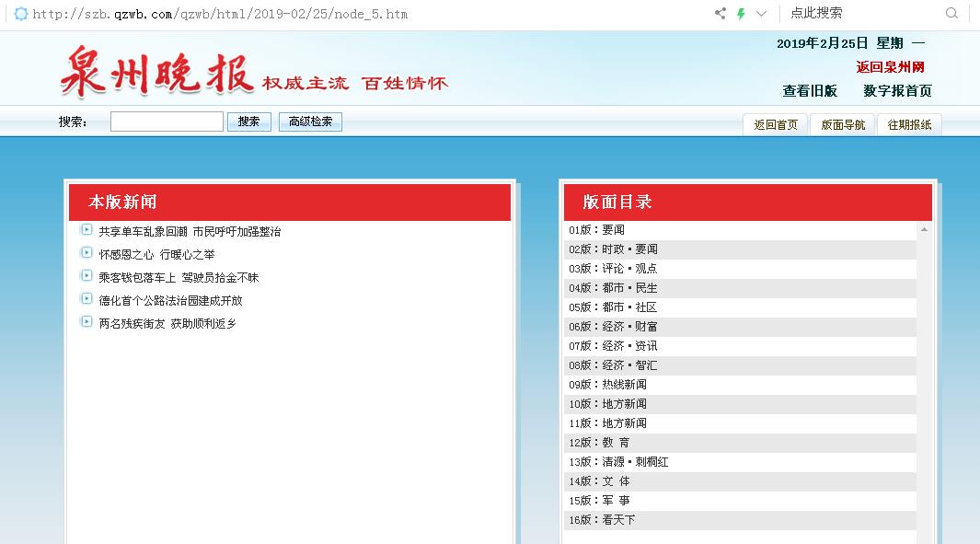Click arrow icon before 共享单车乱象回潮 article
The width and height of the screenshot is (980, 544).
click(86, 230)
